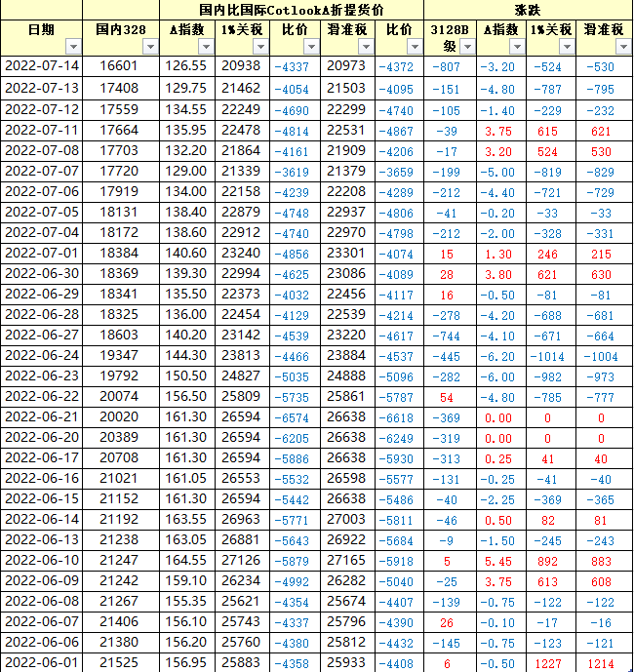Open the second 比价 column filter dropdown
Image resolution: width=634 pixels, height=672 pixels.
(415, 46)
